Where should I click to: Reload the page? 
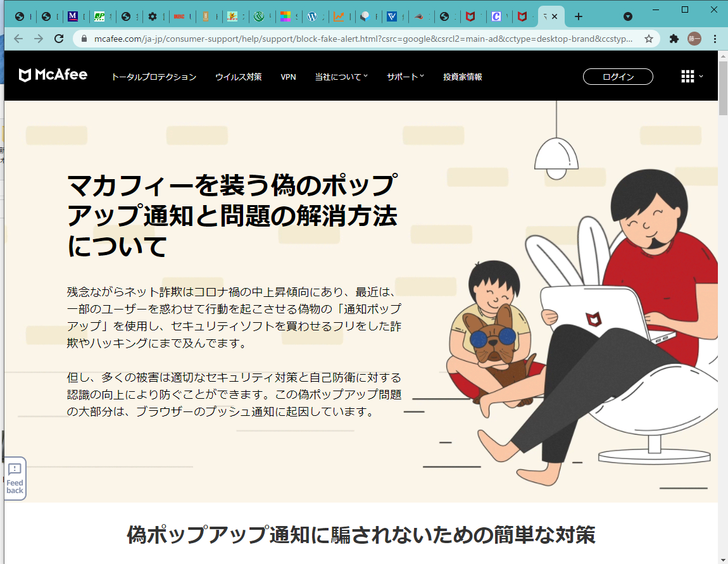coord(59,39)
